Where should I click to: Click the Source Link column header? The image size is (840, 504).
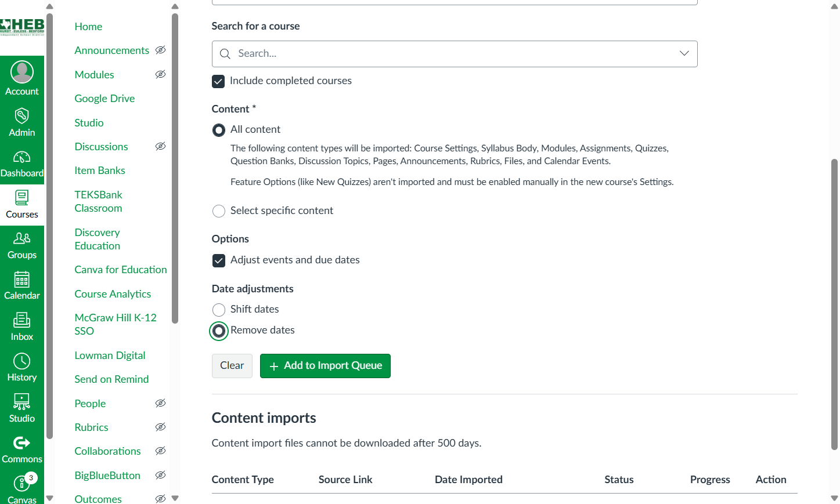(345, 480)
